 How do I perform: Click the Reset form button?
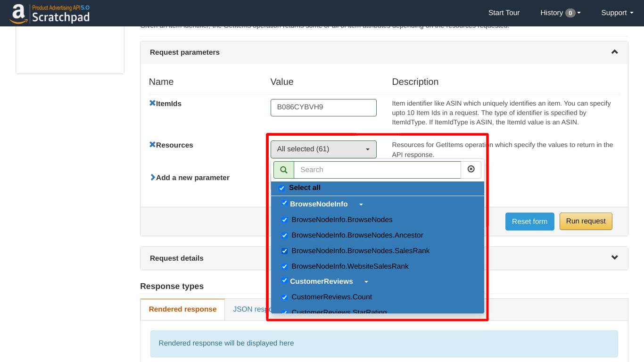point(529,221)
